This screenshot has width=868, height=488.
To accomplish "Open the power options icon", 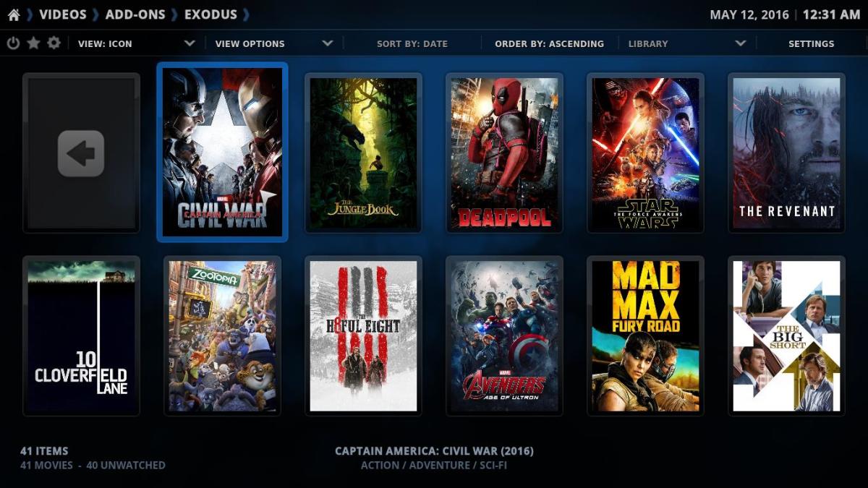I will [13, 43].
